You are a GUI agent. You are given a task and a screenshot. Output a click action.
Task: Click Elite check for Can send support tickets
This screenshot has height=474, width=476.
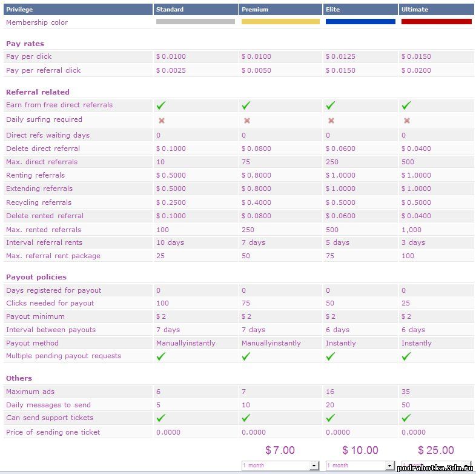click(x=331, y=418)
